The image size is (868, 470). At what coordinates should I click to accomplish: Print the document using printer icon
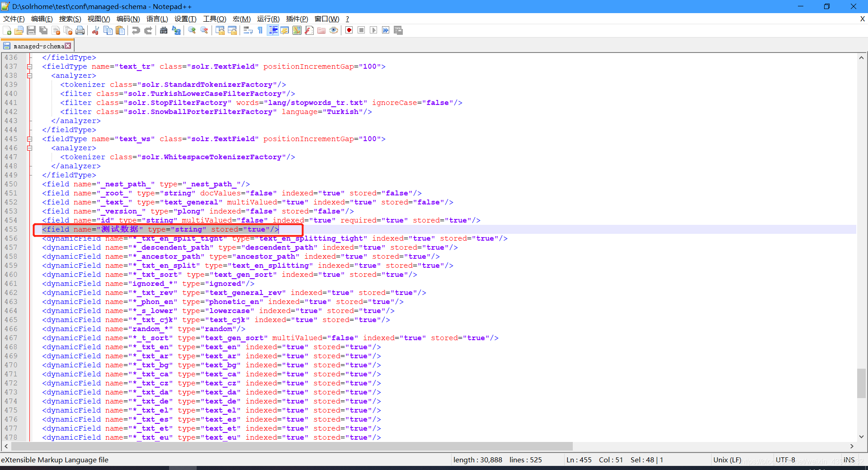[x=80, y=30]
